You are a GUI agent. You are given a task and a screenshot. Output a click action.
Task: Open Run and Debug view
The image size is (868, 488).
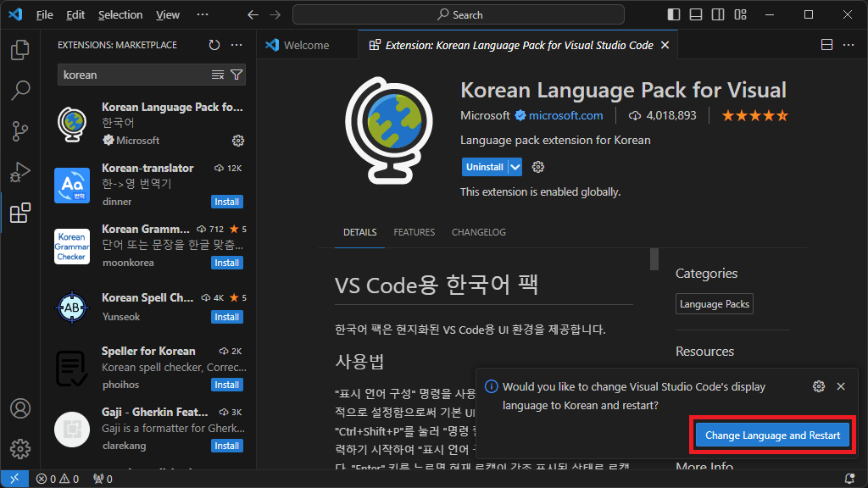point(20,172)
